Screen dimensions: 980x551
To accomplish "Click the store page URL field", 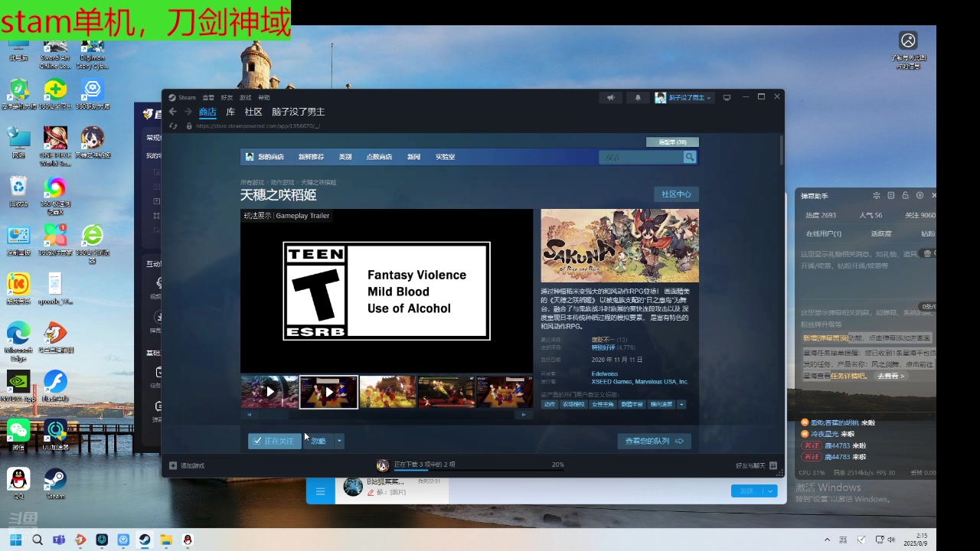I will (x=258, y=126).
